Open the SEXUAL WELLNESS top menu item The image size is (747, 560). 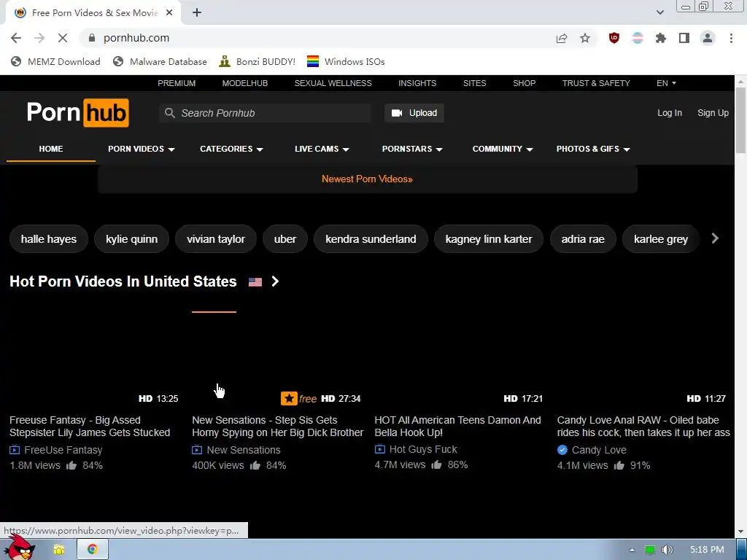333,83
